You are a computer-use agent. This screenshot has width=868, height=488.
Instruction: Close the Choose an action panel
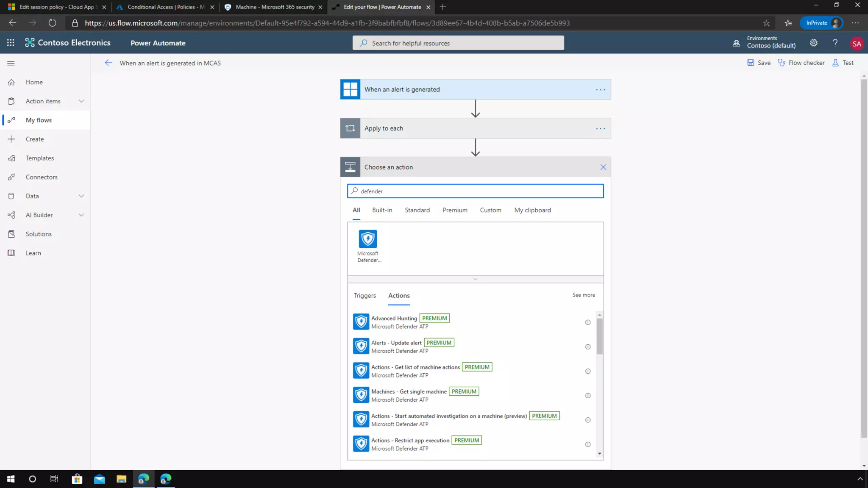pyautogui.click(x=603, y=167)
